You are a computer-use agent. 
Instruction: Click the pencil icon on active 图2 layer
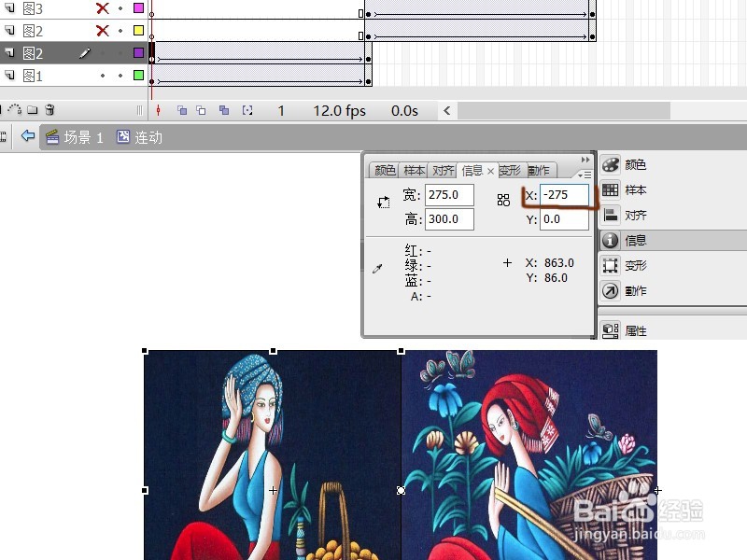click(85, 53)
